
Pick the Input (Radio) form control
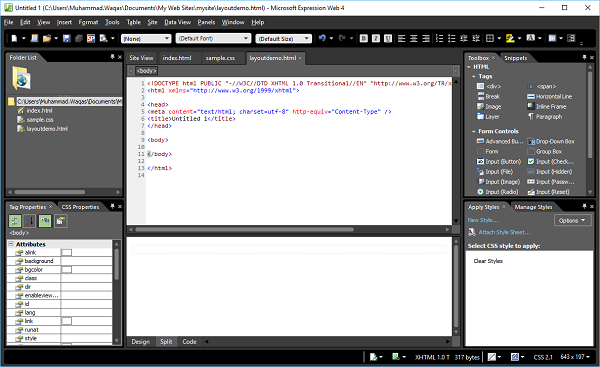click(497, 192)
